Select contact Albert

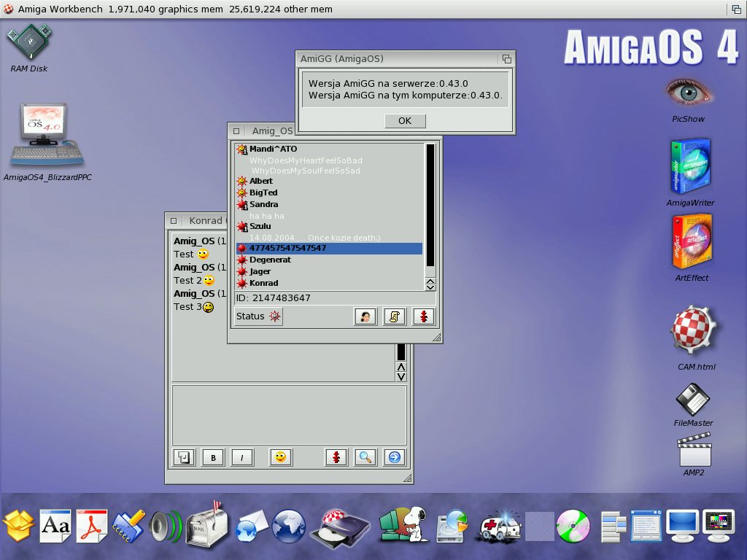click(329, 181)
